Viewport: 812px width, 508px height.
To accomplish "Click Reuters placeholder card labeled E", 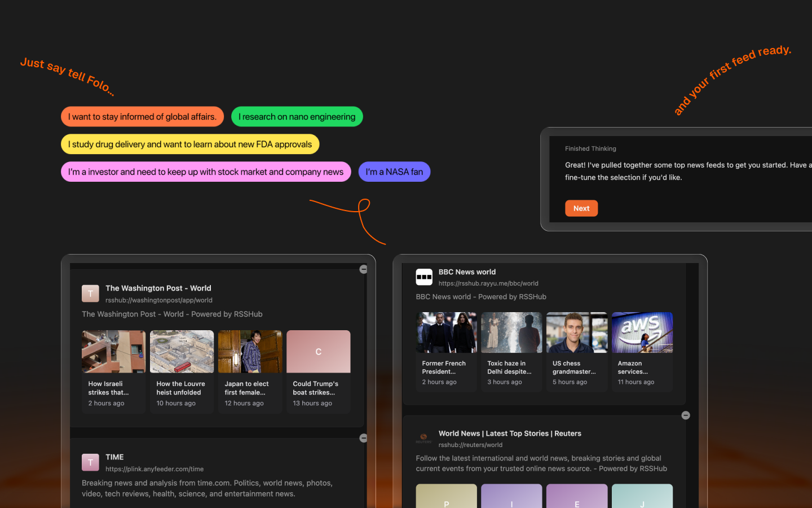I will (x=577, y=496).
